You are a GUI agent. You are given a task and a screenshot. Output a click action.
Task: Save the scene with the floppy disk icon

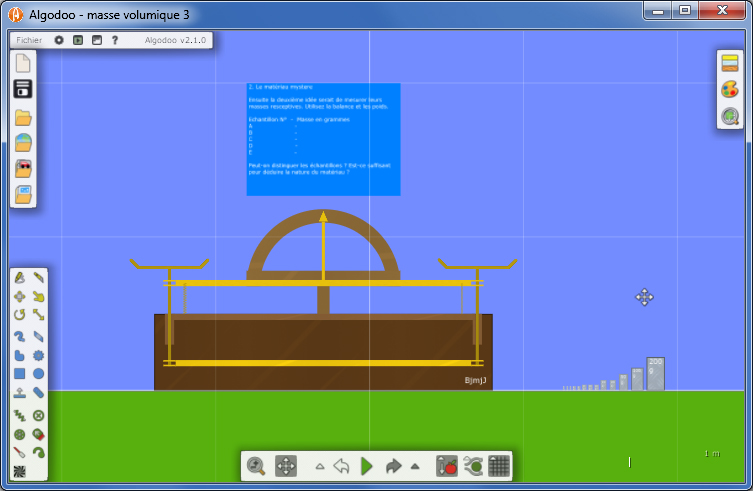tap(23, 89)
